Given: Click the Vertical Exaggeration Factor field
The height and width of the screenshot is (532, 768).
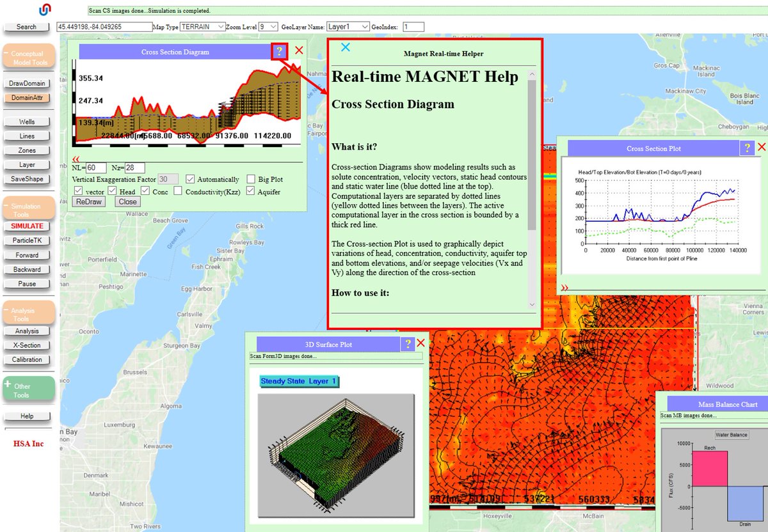Looking at the screenshot, I should point(168,180).
